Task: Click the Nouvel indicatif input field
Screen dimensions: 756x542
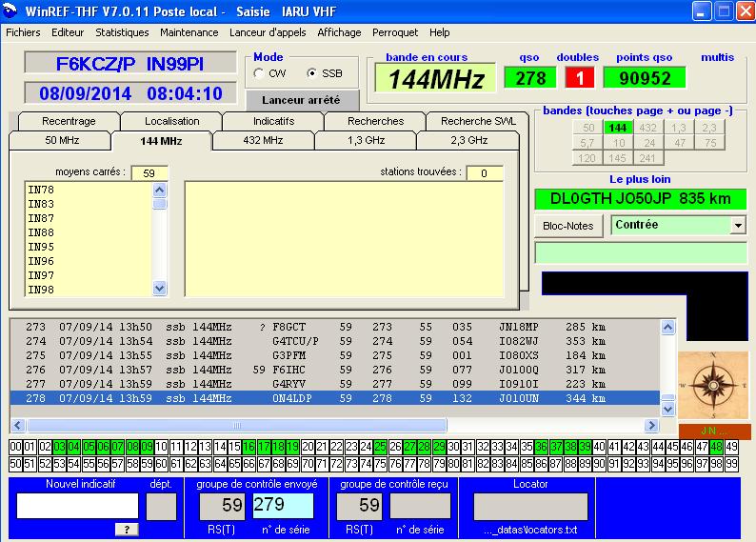Action: click(77, 506)
